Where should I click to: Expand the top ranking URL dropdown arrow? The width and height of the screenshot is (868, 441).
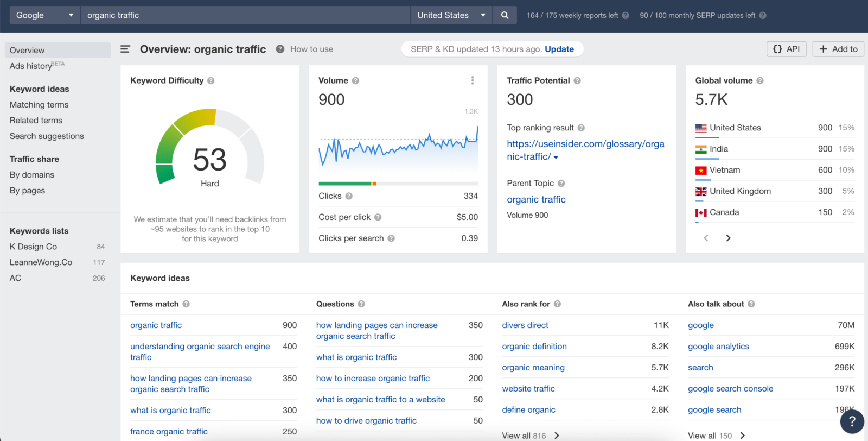pos(556,157)
